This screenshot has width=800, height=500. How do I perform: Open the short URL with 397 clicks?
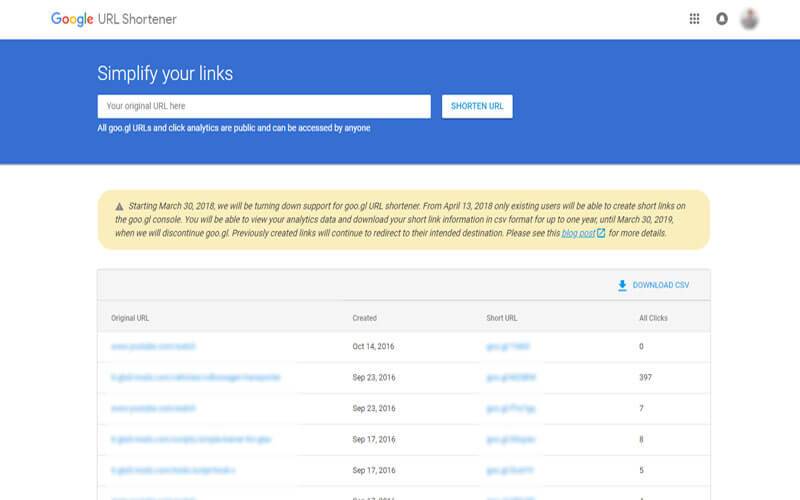[511, 377]
